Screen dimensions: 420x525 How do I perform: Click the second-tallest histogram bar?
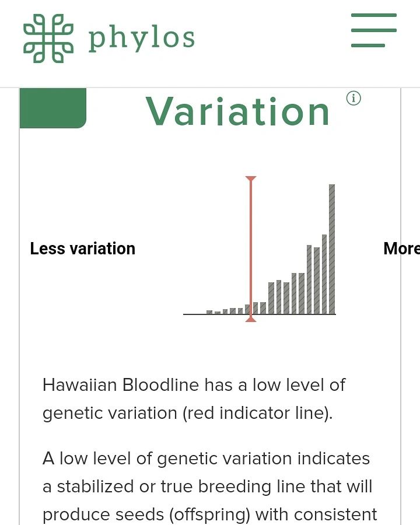(324, 274)
